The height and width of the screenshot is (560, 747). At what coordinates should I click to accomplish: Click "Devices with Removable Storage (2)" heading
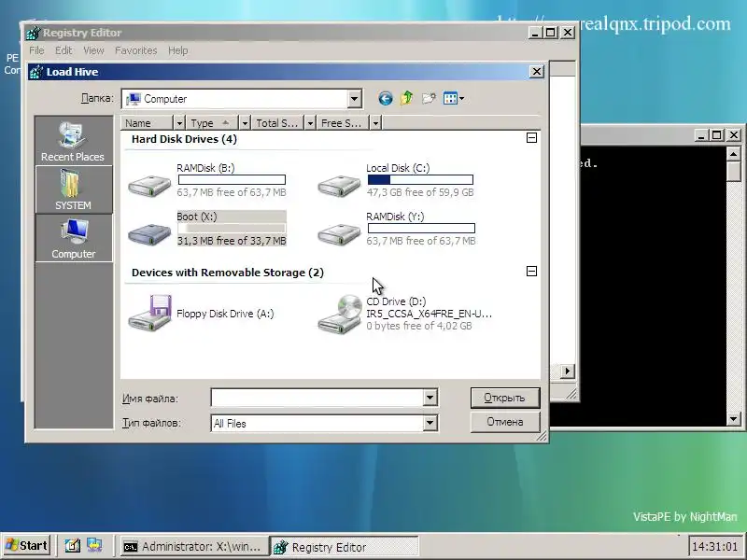coord(228,273)
